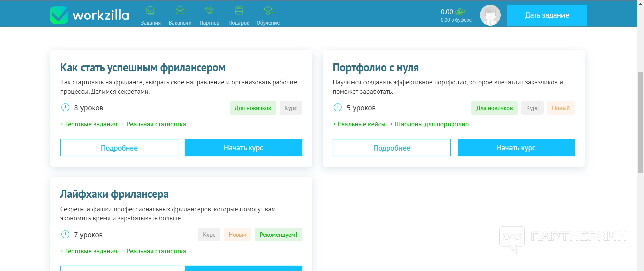The height and width of the screenshot is (271, 644).
Task: Click Тестовые задания on Лайфхаки card
Action: 89,251
